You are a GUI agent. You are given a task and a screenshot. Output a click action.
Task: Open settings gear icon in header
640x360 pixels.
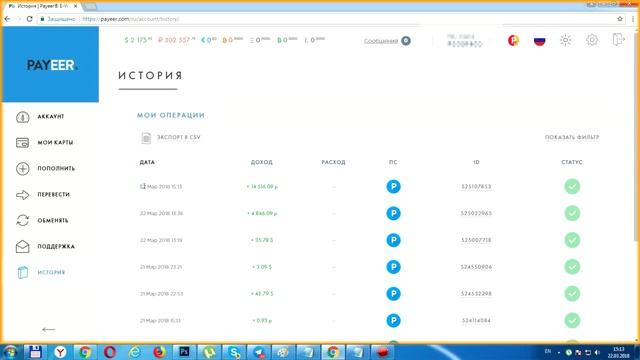592,40
